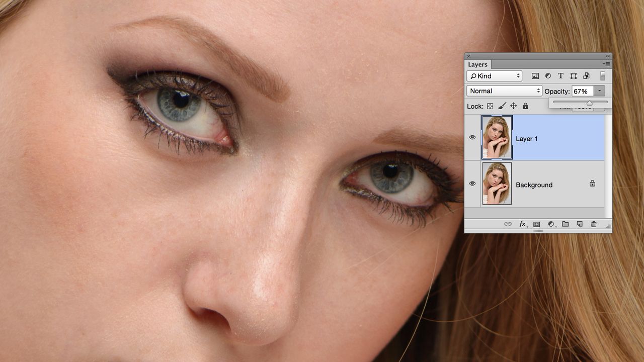Create a new layer icon
644x362 pixels.
click(580, 224)
